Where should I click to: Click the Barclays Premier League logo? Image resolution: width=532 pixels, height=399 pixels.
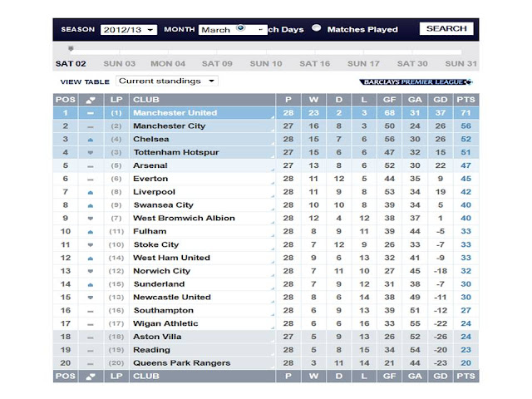(x=416, y=82)
